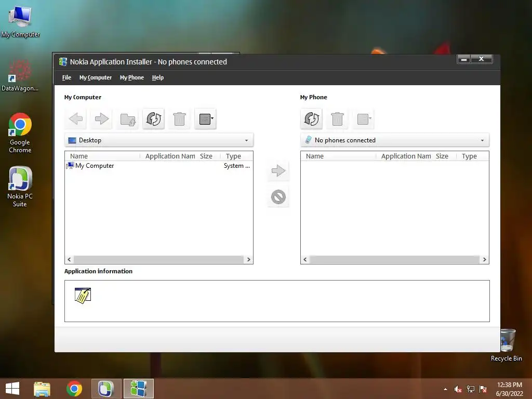
Task: Delete selected application from My Phone
Action: (337, 119)
